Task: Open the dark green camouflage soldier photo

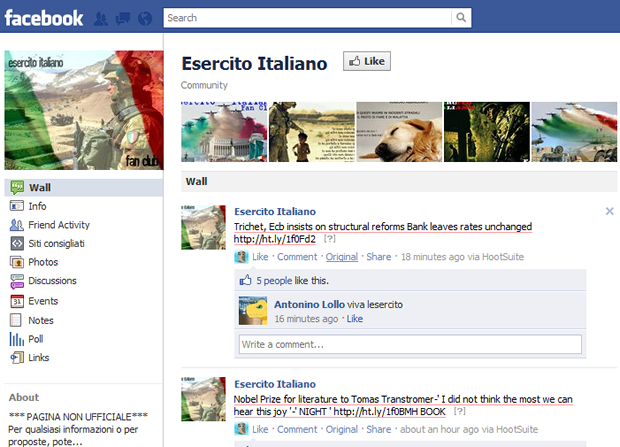Action: click(487, 132)
